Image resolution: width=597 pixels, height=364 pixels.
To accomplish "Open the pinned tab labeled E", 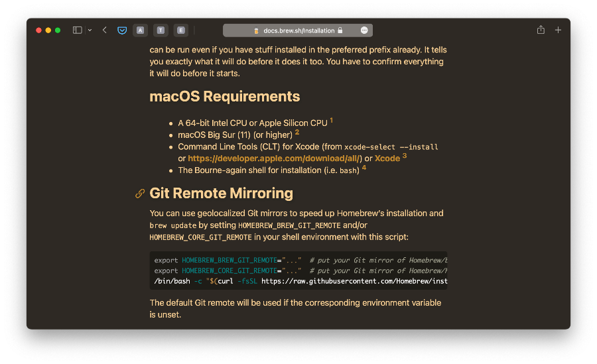I will point(181,30).
